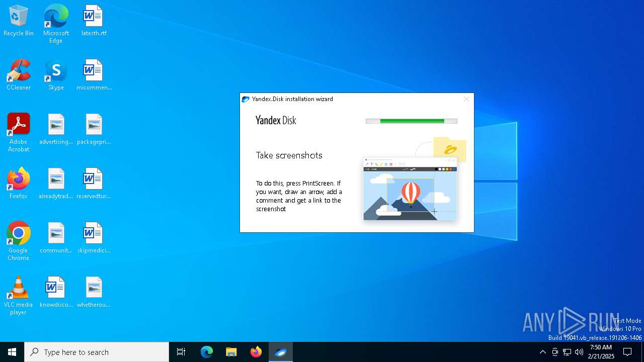The height and width of the screenshot is (362, 644).
Task: Open the Meet Now tray icon
Action: coord(555,352)
